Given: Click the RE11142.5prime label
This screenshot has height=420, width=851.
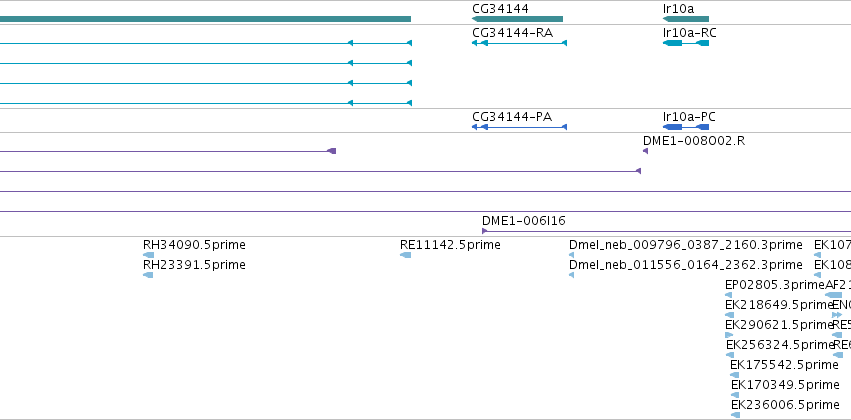Looking at the screenshot, I should (450, 245).
